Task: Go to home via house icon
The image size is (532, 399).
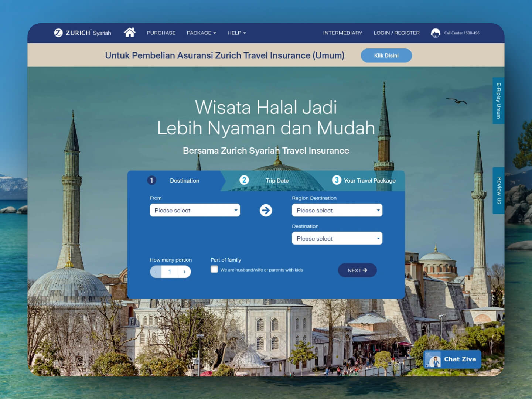Action: coord(129,33)
